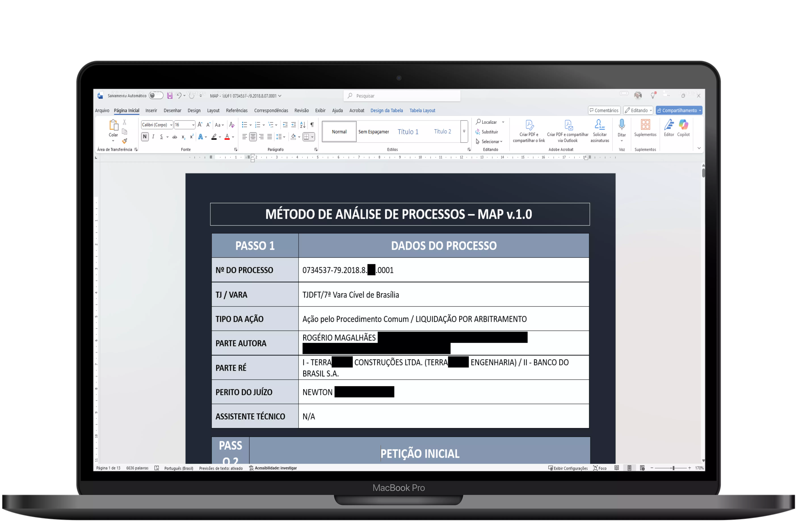The width and height of the screenshot is (798, 532).
Task: Toggle the Salvamento Automático switch
Action: click(x=156, y=96)
